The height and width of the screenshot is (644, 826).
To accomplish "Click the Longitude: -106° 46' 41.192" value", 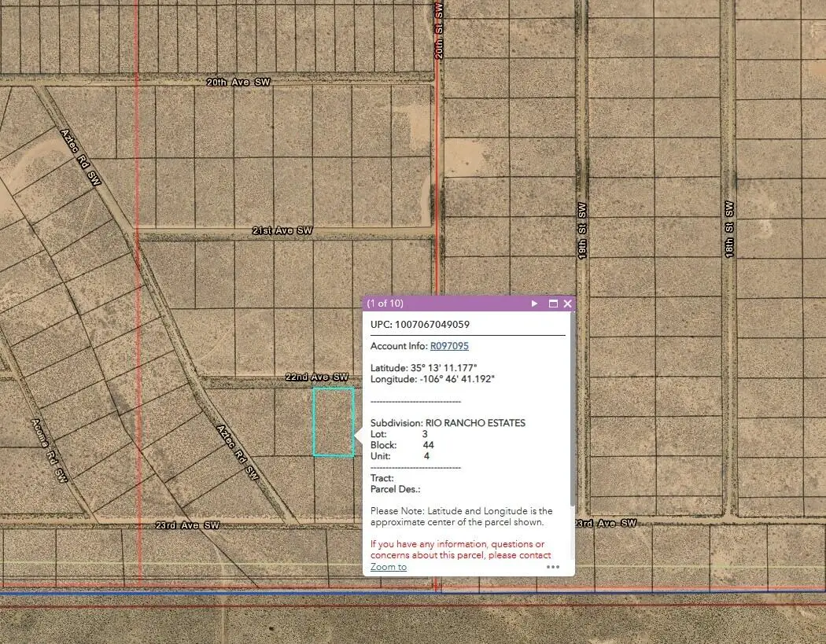I will (433, 378).
